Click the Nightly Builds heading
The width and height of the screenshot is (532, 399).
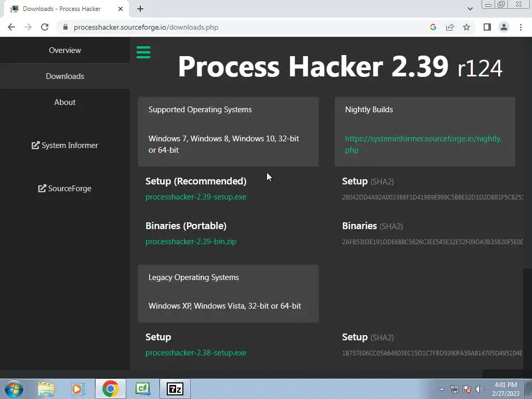369,110
